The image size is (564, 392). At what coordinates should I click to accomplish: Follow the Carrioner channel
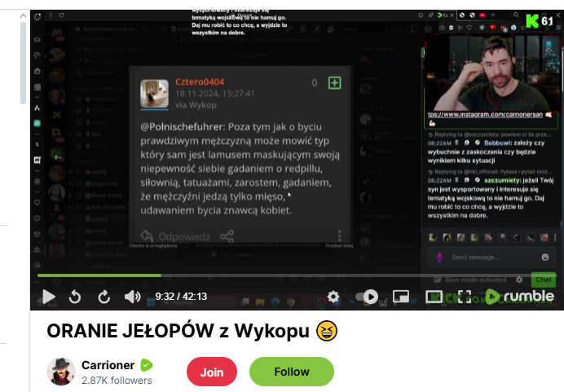point(291,372)
